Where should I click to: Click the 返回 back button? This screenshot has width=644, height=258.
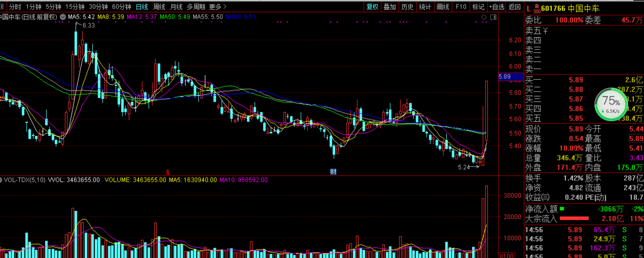click(x=515, y=7)
